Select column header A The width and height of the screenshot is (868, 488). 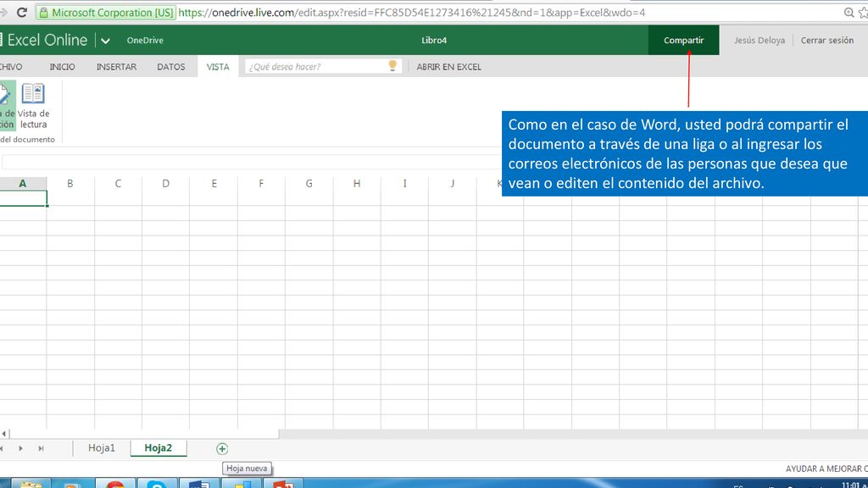pos(23,183)
